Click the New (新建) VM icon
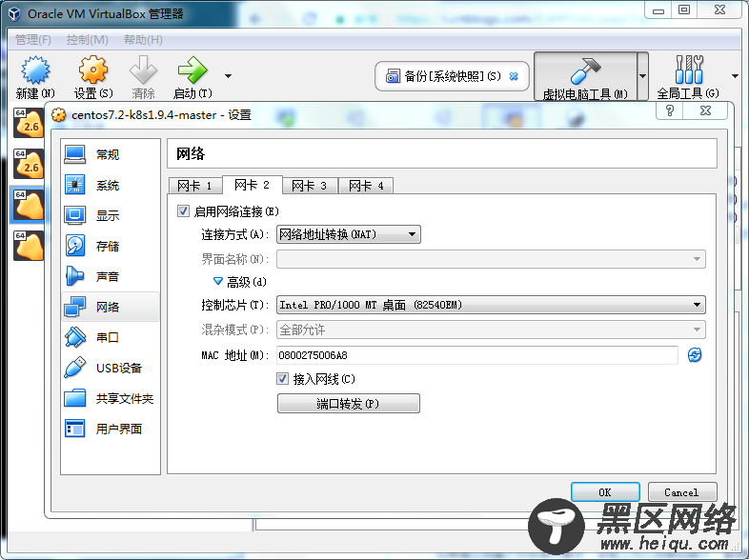The width and height of the screenshot is (749, 560). point(35,70)
